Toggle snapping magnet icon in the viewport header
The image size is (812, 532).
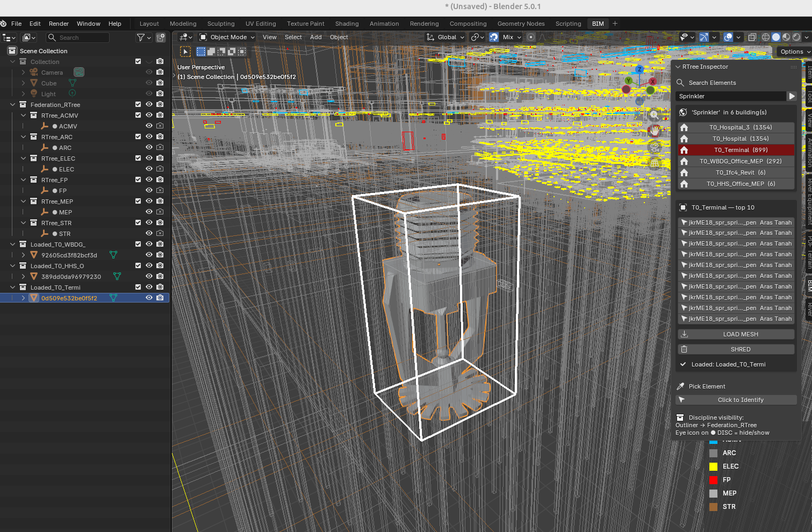[x=494, y=37]
